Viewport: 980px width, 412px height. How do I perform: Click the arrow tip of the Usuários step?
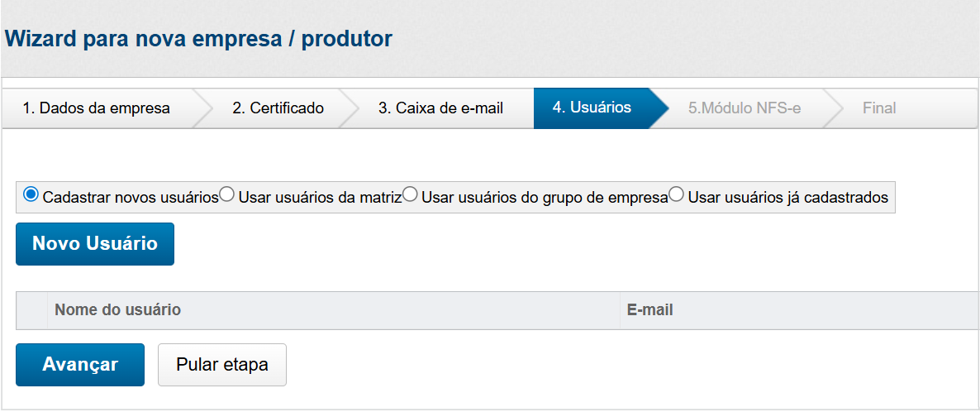click(660, 108)
